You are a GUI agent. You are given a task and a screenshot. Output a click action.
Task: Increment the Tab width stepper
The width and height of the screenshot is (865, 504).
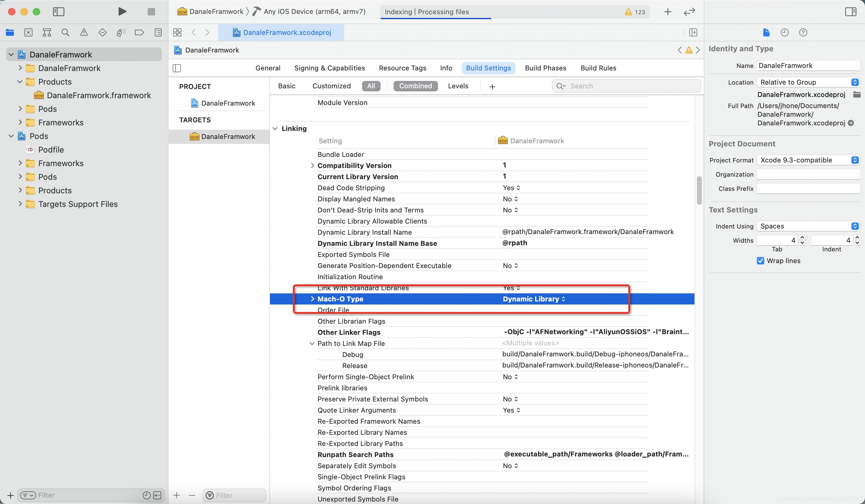[x=802, y=238]
